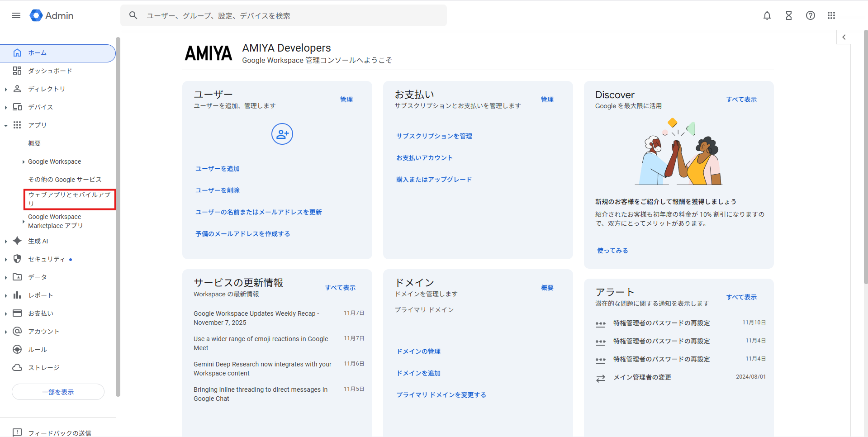This screenshot has width=868, height=437.
Task: Expand the 生成 AI tree arrow
Action: click(x=5, y=241)
